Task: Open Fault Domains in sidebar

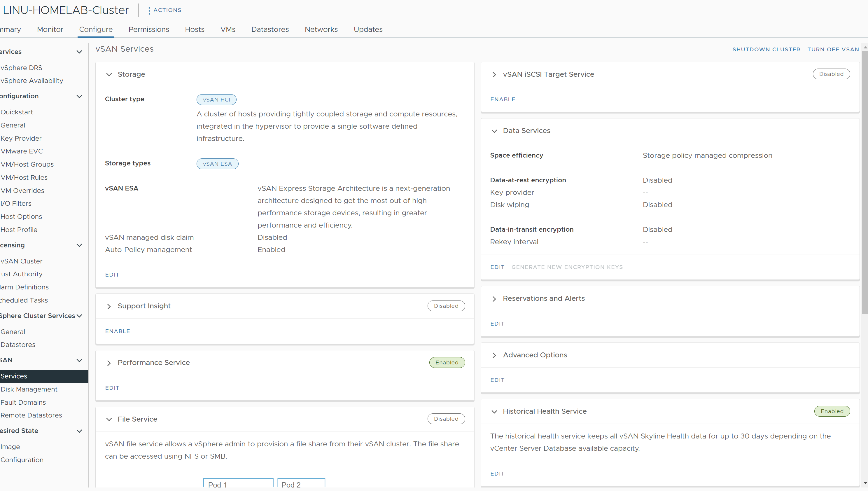Action: click(23, 402)
